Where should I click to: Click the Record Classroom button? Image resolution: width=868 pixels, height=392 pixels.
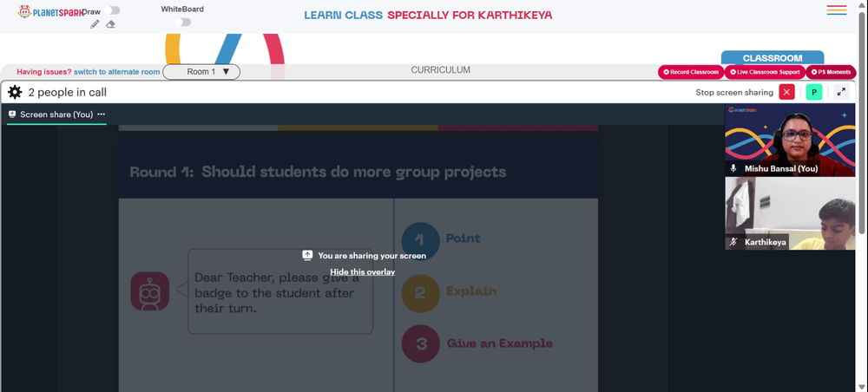(691, 72)
